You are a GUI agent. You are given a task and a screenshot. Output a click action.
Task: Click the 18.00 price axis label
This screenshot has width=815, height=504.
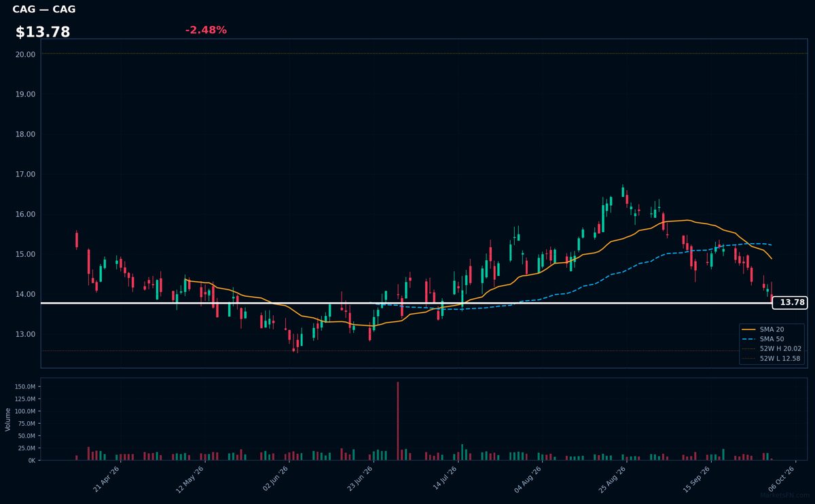25,134
